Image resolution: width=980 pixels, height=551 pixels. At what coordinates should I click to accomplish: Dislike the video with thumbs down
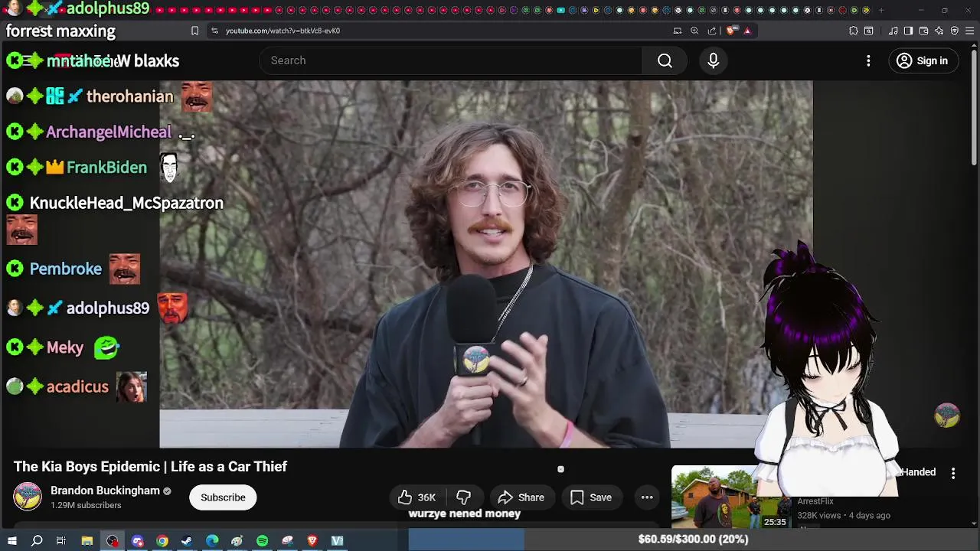tap(464, 497)
